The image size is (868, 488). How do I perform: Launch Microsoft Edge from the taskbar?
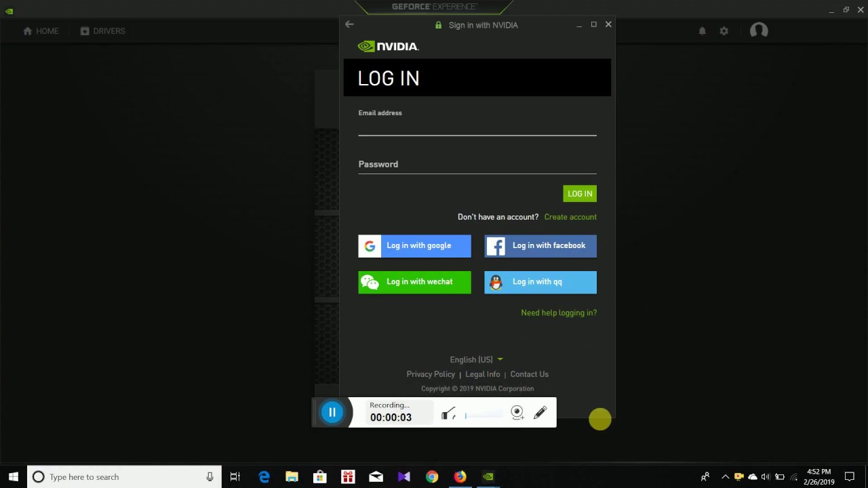point(264,477)
